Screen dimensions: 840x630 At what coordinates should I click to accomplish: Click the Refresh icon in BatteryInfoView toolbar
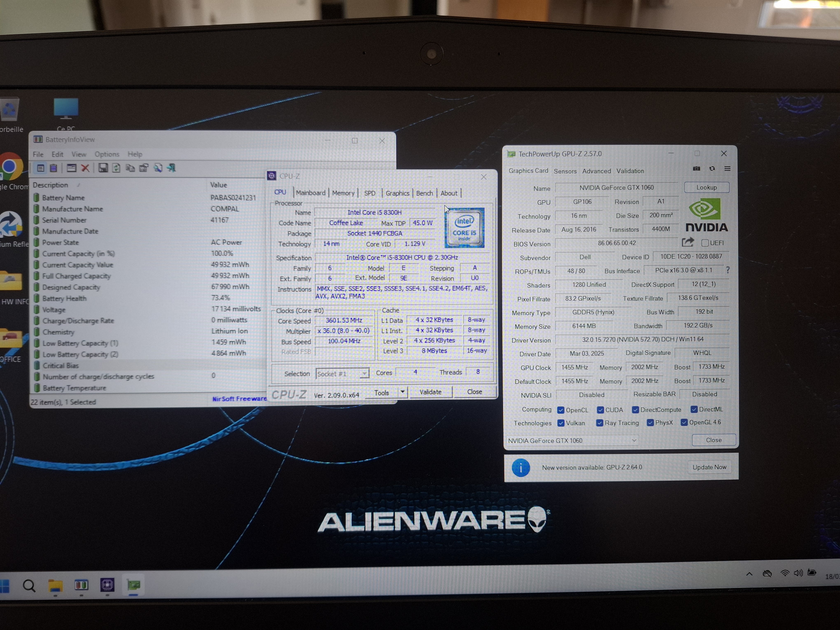click(x=116, y=168)
